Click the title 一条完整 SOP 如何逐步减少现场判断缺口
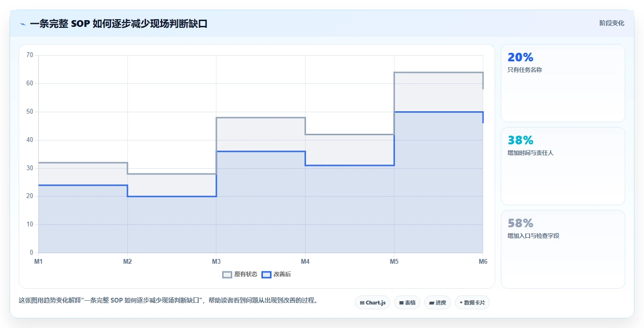Viewport: 644px width, 328px height. pos(119,23)
